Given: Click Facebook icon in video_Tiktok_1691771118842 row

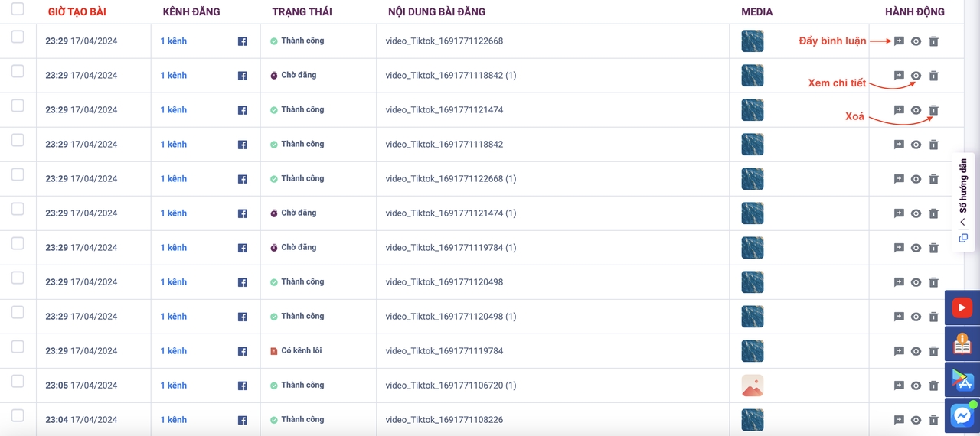Looking at the screenshot, I should 242,145.
